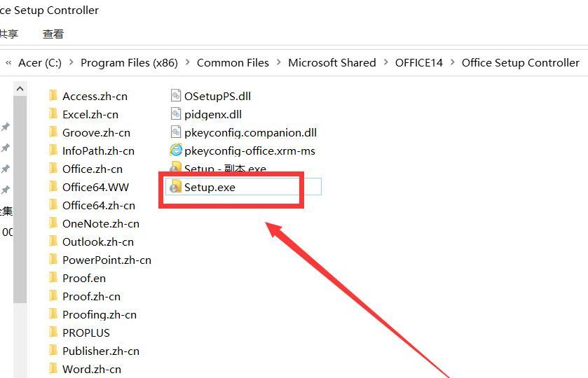Go to Acer (C:) in address bar
The height and width of the screenshot is (378, 588).
point(40,62)
